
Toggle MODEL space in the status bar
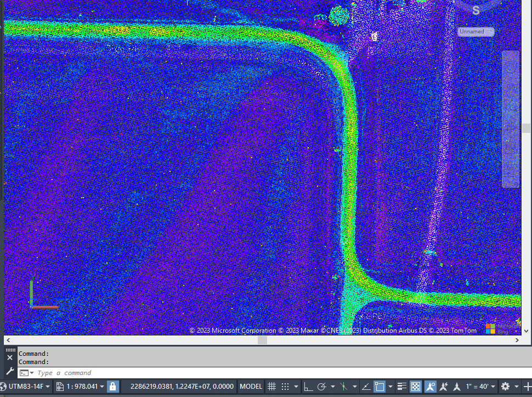click(x=251, y=387)
